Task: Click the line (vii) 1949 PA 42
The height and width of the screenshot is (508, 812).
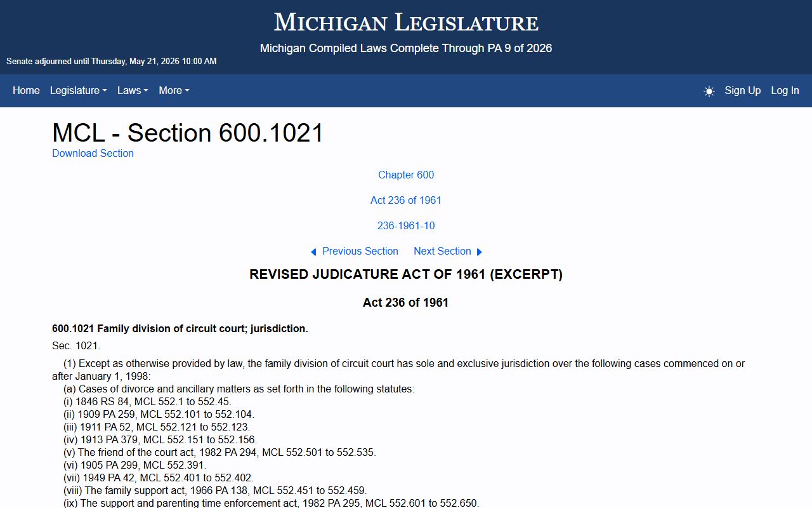Action: pyautogui.click(x=159, y=478)
